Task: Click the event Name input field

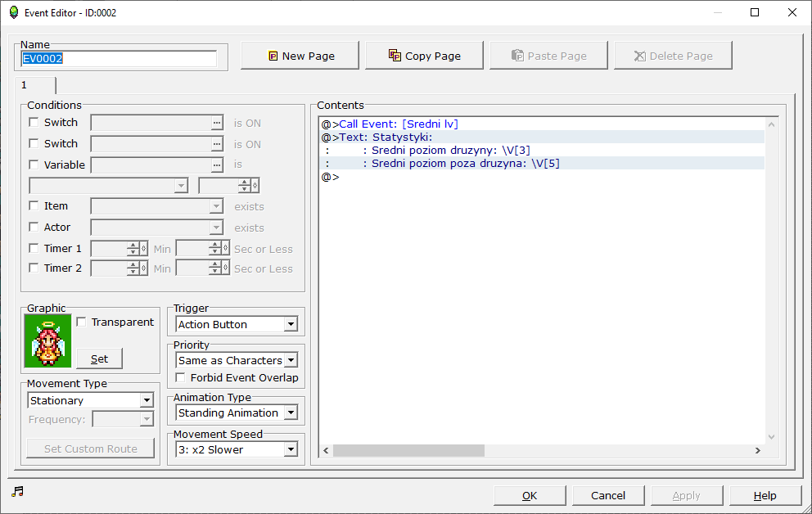Action: coord(119,58)
